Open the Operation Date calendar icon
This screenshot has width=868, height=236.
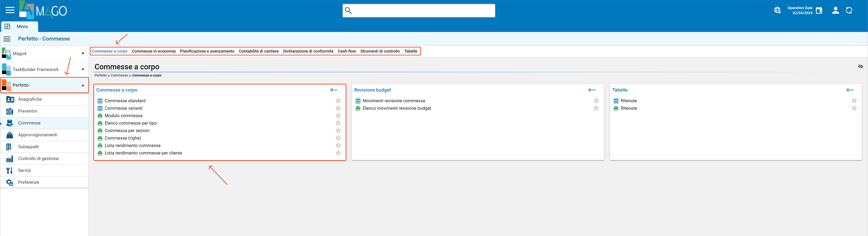pyautogui.click(x=819, y=11)
